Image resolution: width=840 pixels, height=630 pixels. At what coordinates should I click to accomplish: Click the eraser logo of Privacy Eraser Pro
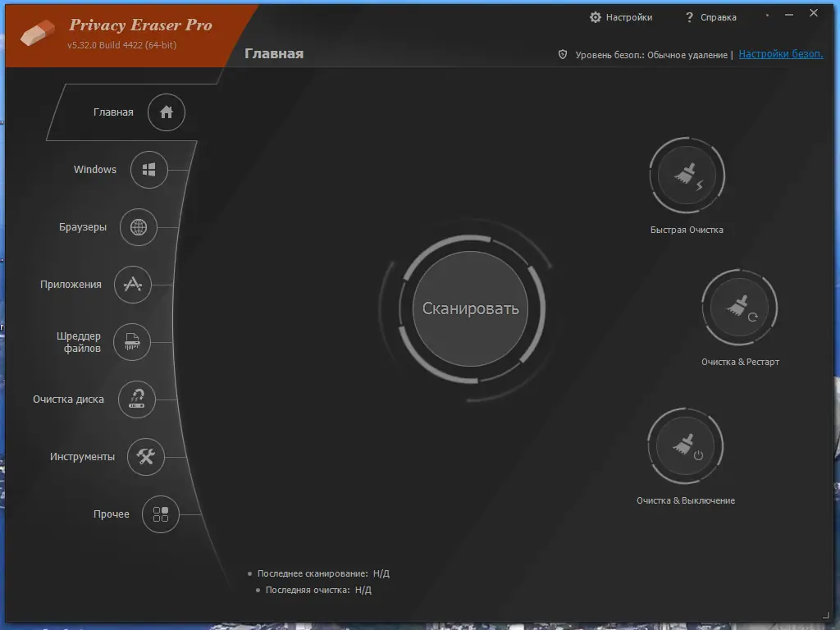coord(38,33)
